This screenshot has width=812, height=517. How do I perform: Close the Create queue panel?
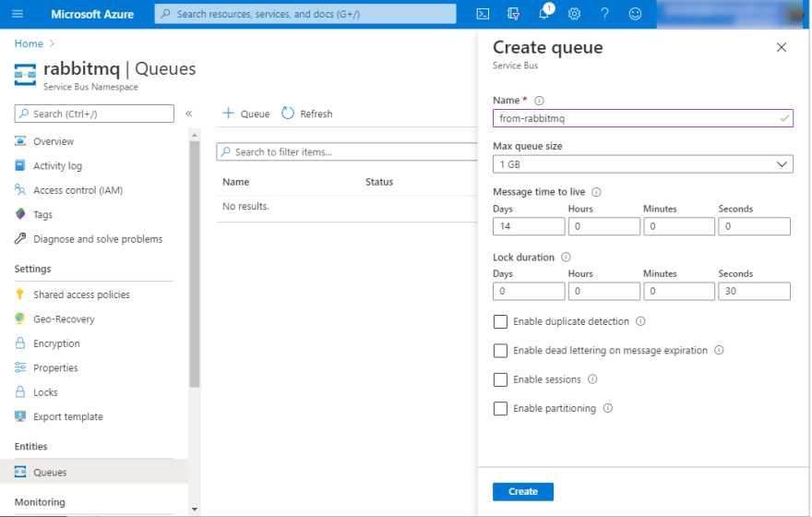782,48
